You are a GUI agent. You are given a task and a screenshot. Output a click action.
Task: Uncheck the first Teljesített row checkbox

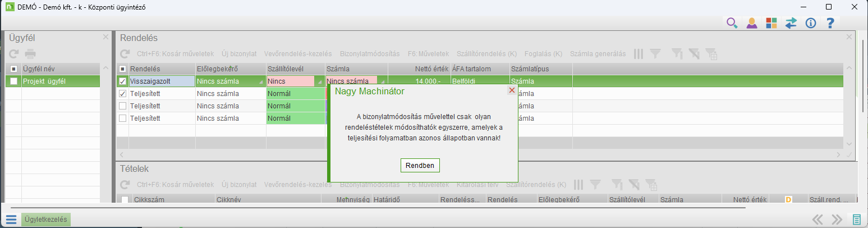tap(123, 94)
